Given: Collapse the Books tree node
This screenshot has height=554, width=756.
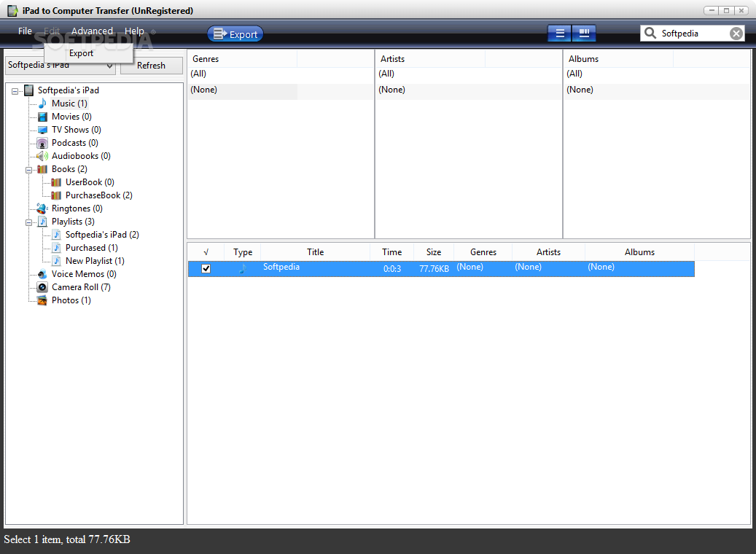Looking at the screenshot, I should tap(29, 170).
